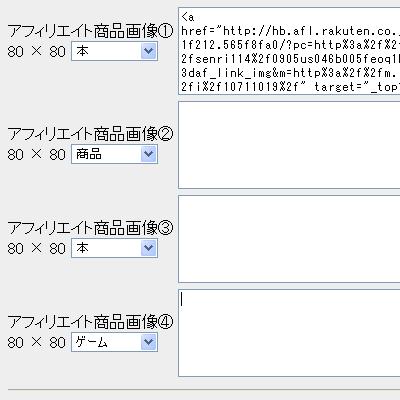Place cursor on the href rakuten URL line
Viewport: 400px width, 400px height.
290,31
